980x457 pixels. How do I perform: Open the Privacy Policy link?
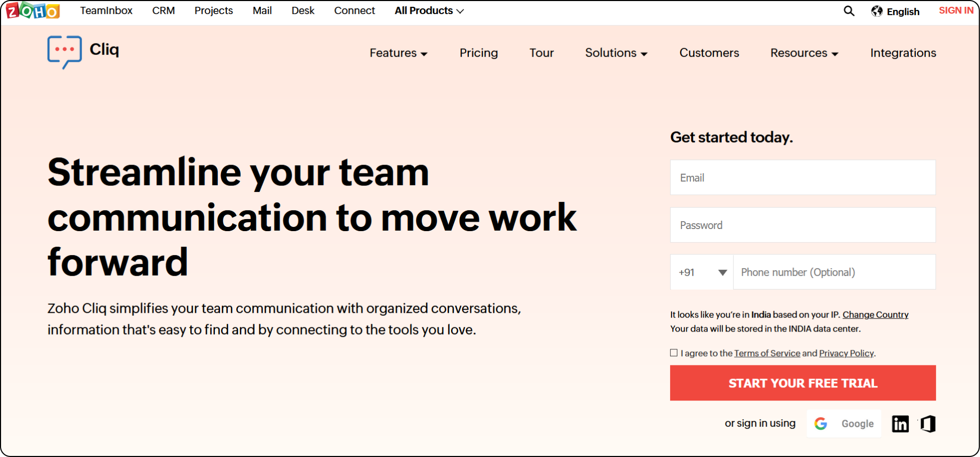pos(846,353)
